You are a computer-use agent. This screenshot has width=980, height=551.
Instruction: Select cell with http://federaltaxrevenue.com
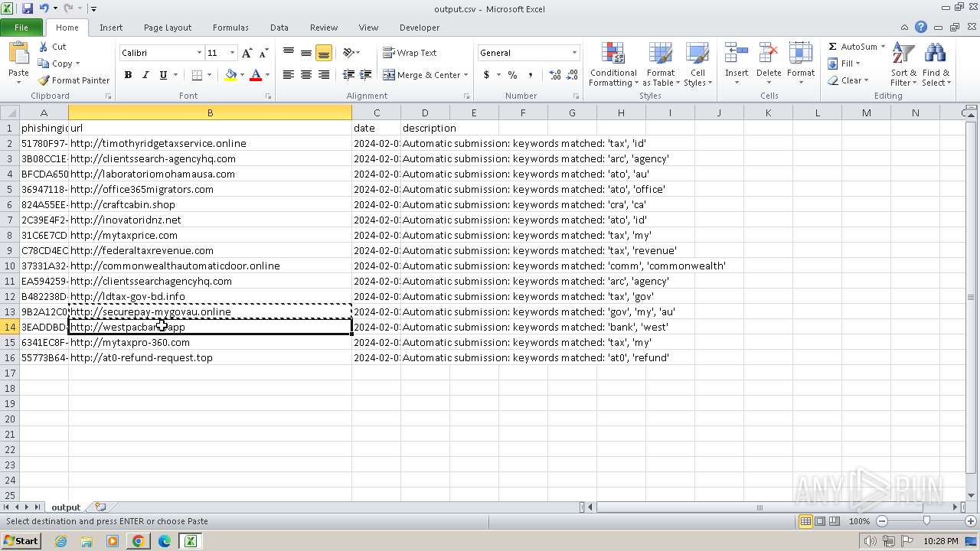[x=210, y=250]
